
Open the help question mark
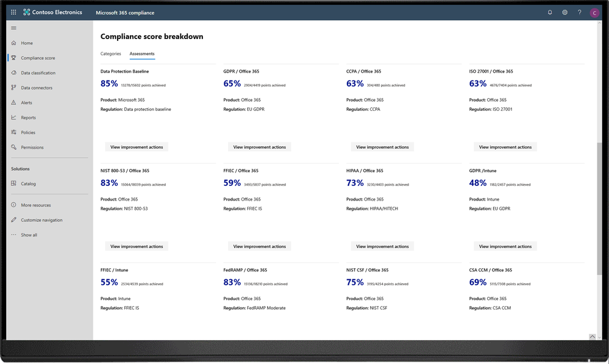click(x=580, y=12)
